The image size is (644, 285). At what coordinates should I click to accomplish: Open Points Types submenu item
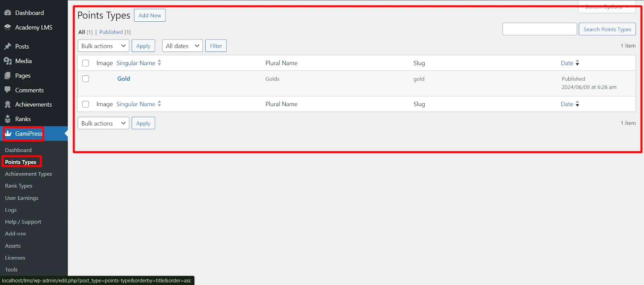[21, 162]
